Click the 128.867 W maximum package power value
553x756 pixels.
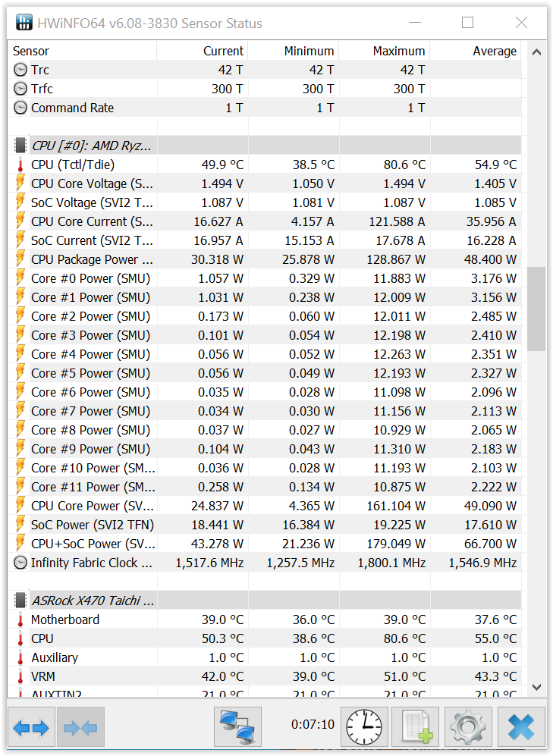click(396, 259)
